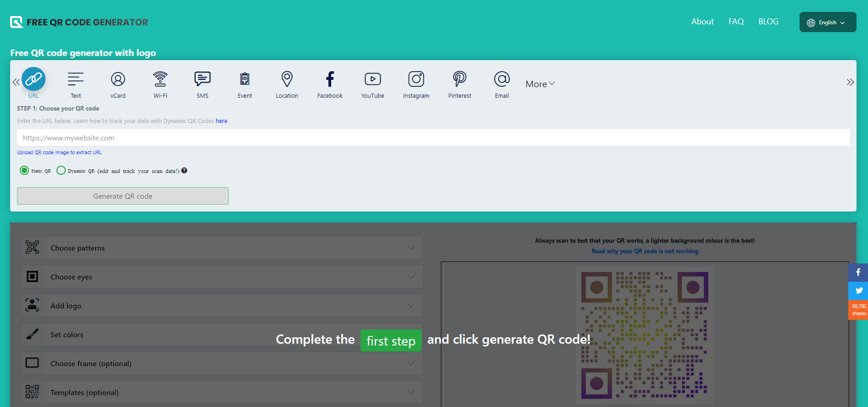The width and height of the screenshot is (868, 407).
Task: Select the YouTube play icon
Action: click(372, 79)
